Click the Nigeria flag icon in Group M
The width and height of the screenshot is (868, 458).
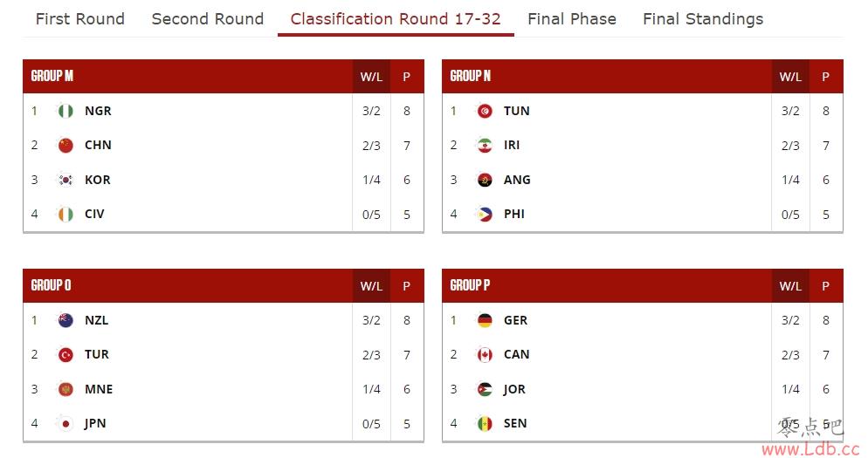[x=65, y=111]
